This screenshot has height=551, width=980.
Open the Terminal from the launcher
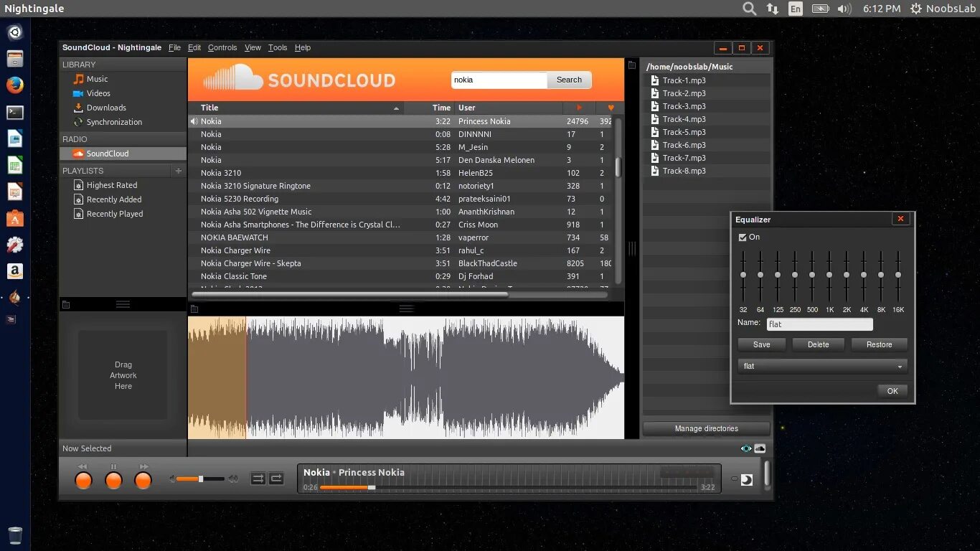[15, 112]
